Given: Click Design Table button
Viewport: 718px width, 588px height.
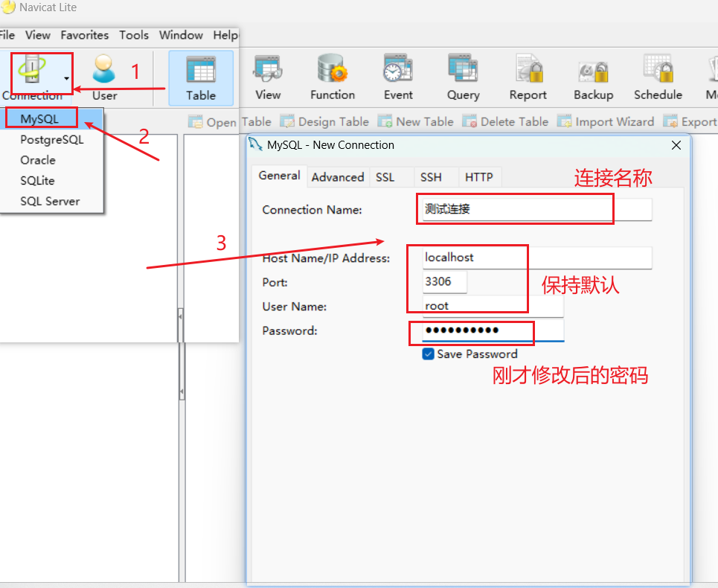Looking at the screenshot, I should pyautogui.click(x=324, y=122).
